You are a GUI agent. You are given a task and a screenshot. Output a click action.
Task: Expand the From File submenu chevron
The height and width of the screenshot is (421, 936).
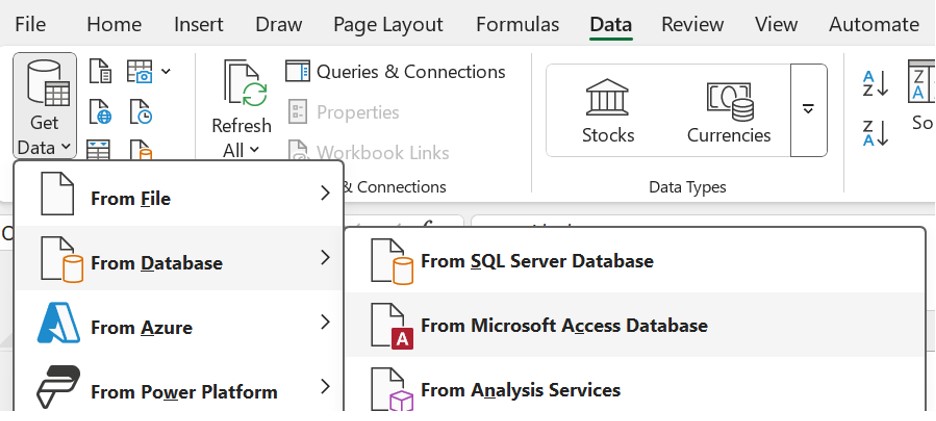tap(325, 193)
